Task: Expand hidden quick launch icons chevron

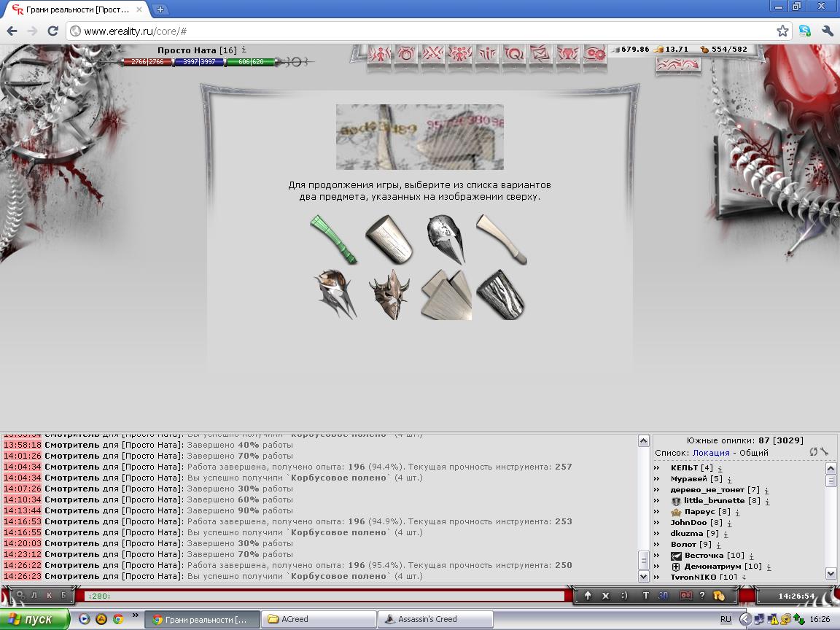Action: tap(136, 616)
